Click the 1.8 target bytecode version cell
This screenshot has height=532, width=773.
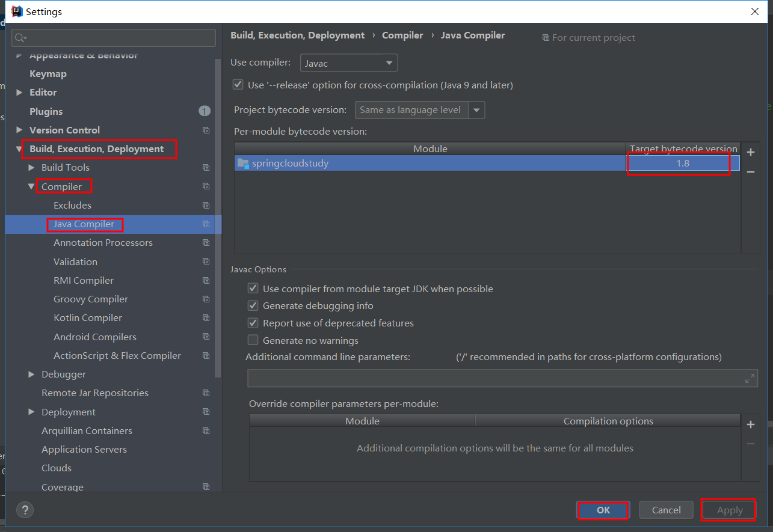tap(683, 164)
